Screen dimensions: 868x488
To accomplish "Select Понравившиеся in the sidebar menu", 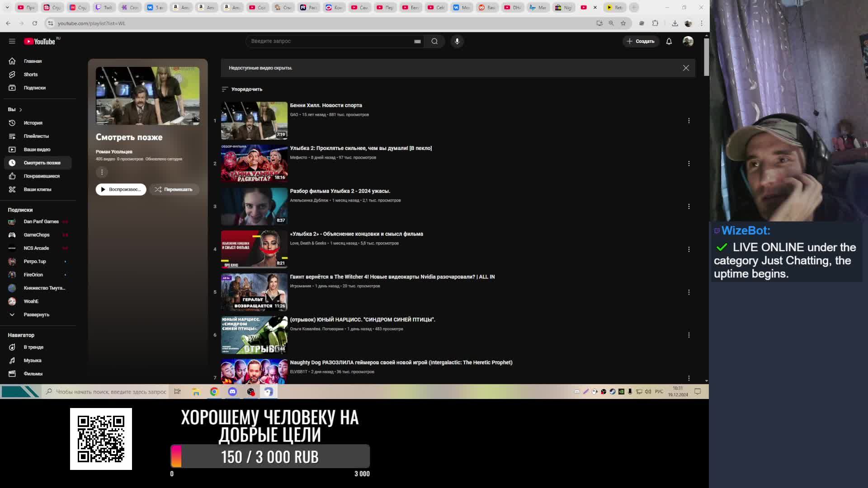I will click(x=41, y=176).
